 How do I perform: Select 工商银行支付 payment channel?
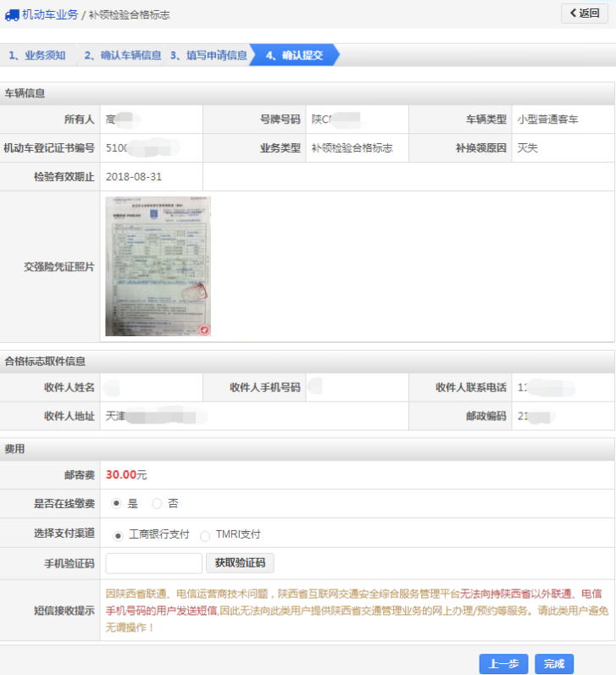point(118,535)
